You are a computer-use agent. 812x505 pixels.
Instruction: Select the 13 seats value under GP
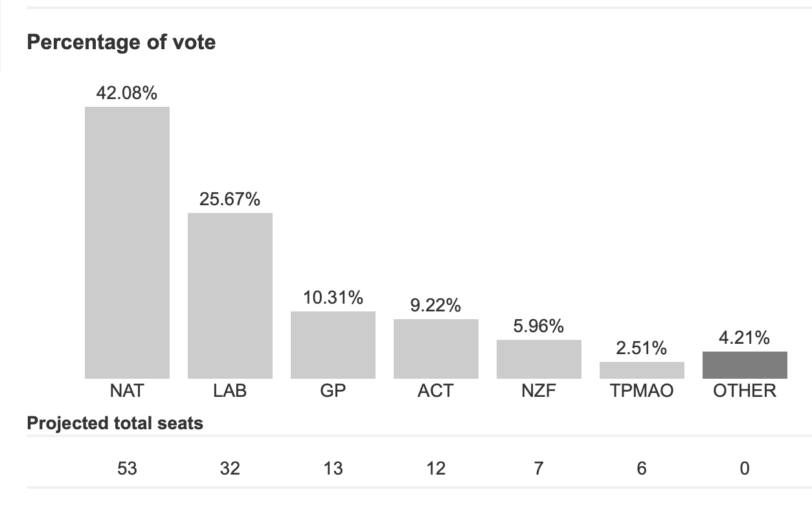click(x=333, y=468)
